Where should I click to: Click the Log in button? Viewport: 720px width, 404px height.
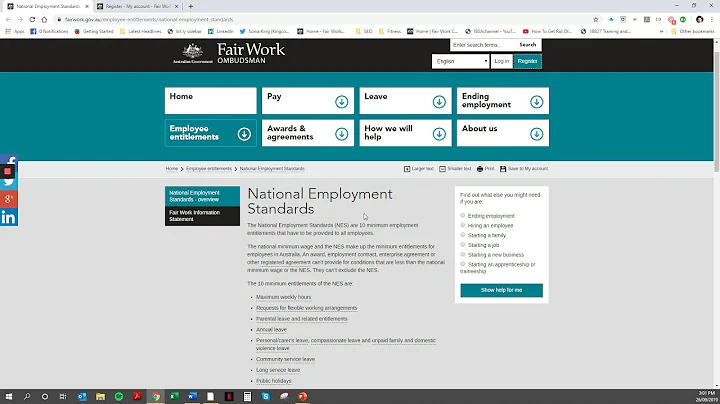pos(501,61)
